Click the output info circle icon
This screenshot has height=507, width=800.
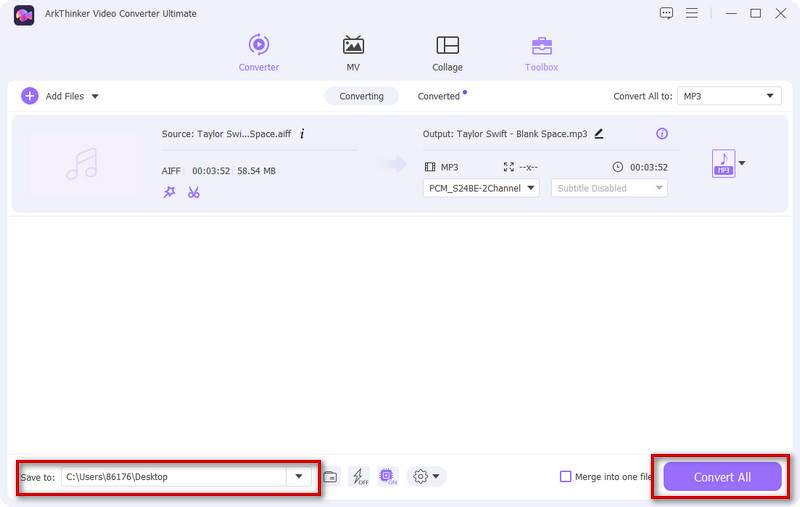[662, 134]
